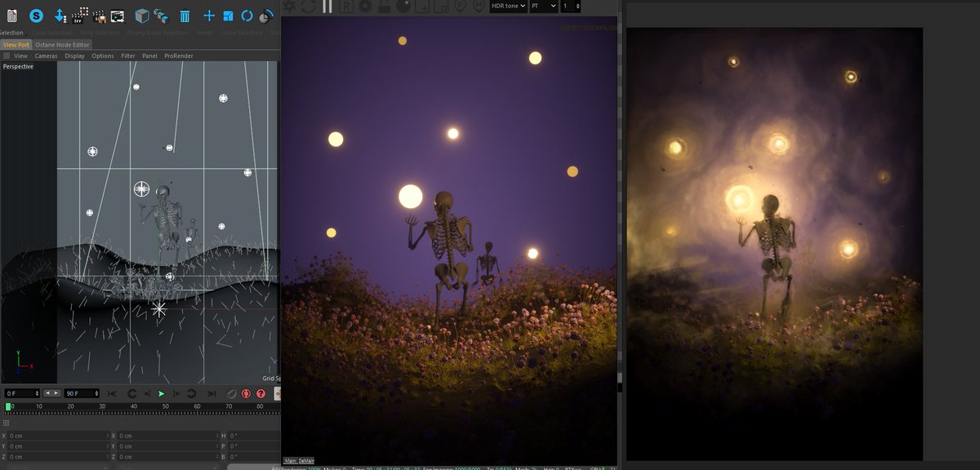Click the timeline marker at frame 40
The width and height of the screenshot is (980, 470).
pyautogui.click(x=133, y=406)
